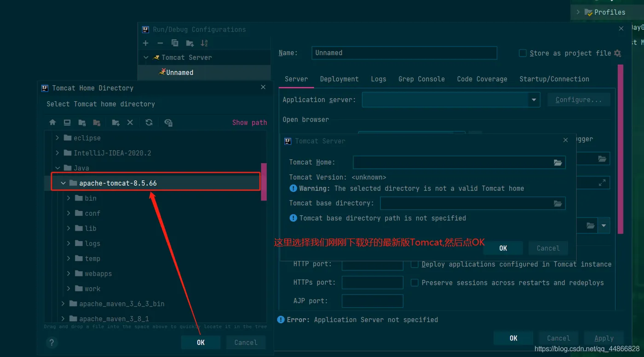
Task: Open Store as project file settings gear
Action: [x=617, y=53]
